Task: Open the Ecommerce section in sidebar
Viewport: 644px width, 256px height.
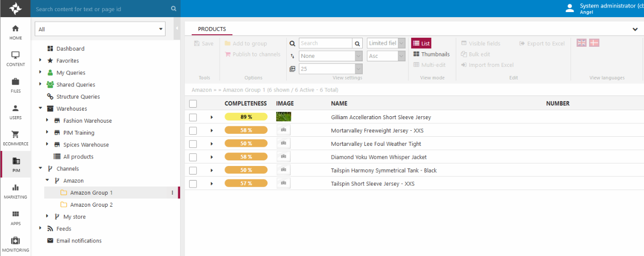Action: pyautogui.click(x=15, y=138)
